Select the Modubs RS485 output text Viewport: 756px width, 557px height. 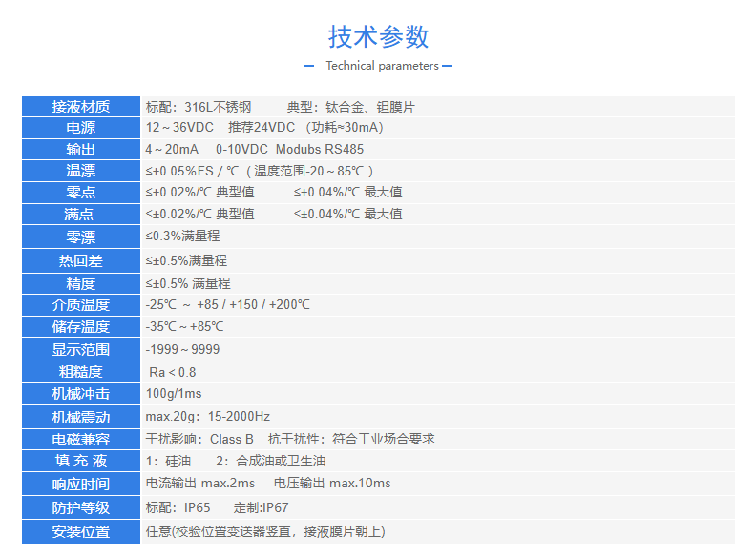[x=320, y=150]
